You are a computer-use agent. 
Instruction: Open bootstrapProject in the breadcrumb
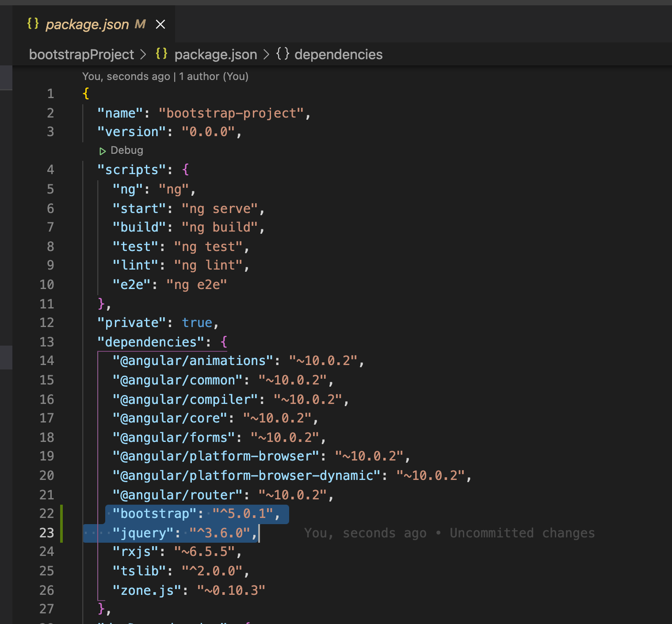coord(81,54)
